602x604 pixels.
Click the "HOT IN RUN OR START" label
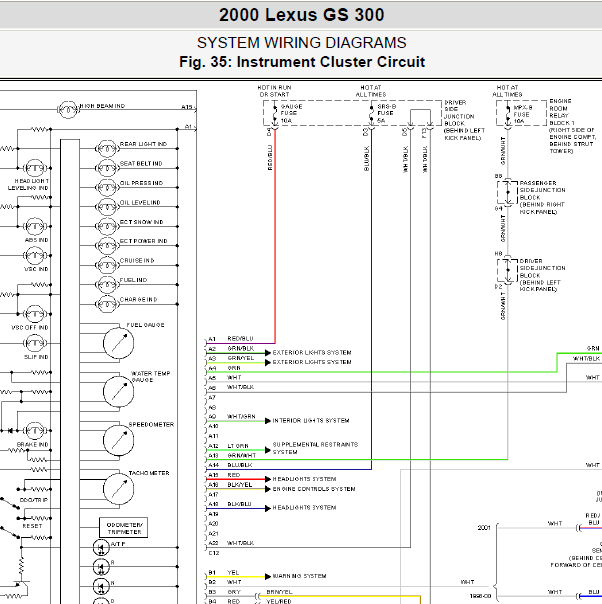pos(274,91)
